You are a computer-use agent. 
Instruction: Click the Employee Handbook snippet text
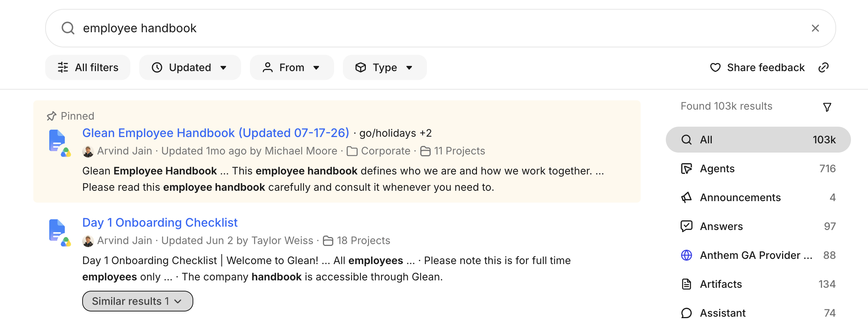[x=343, y=179]
